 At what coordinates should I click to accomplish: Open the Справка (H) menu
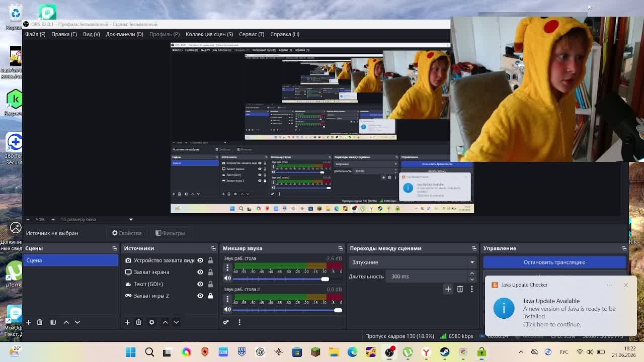285,34
